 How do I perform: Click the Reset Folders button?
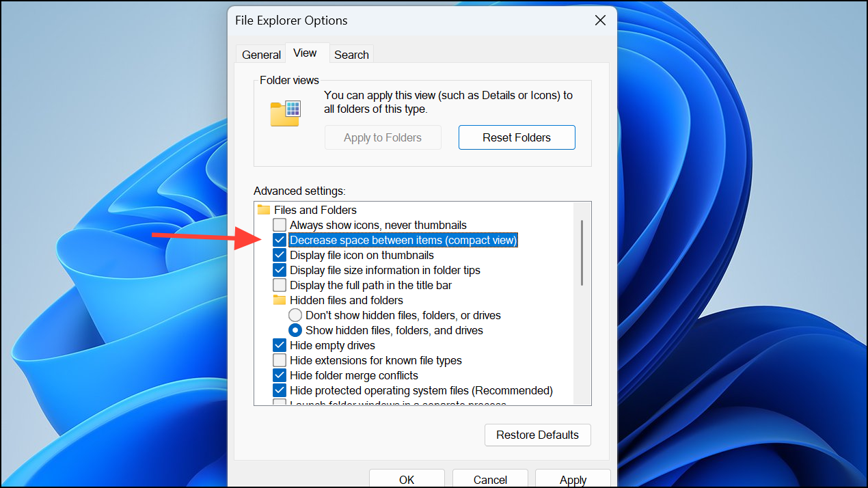point(517,137)
